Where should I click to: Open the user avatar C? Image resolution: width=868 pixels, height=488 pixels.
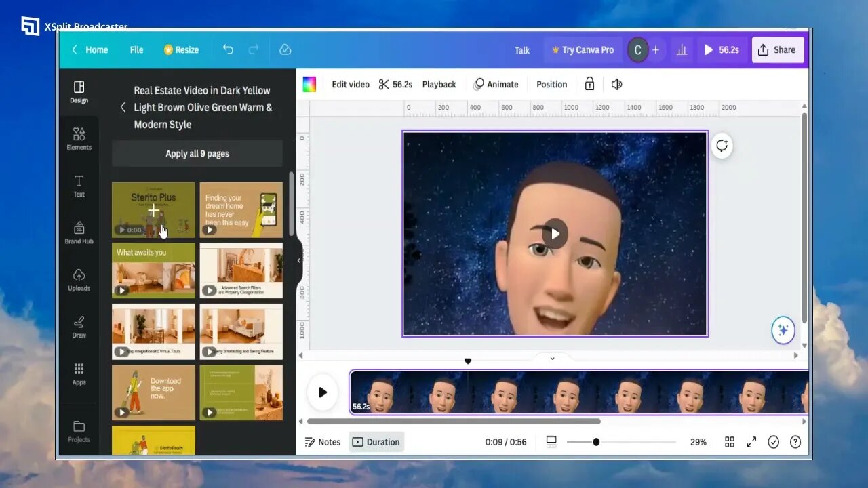coord(637,50)
